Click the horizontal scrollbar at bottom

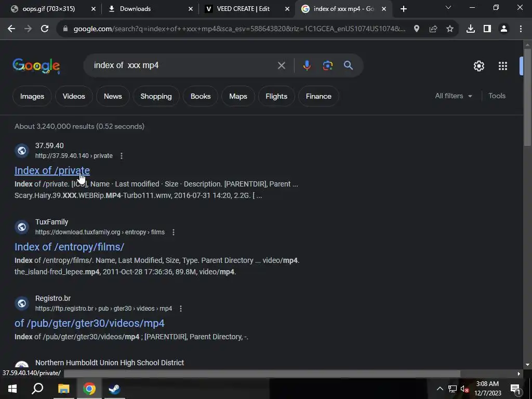262,374
